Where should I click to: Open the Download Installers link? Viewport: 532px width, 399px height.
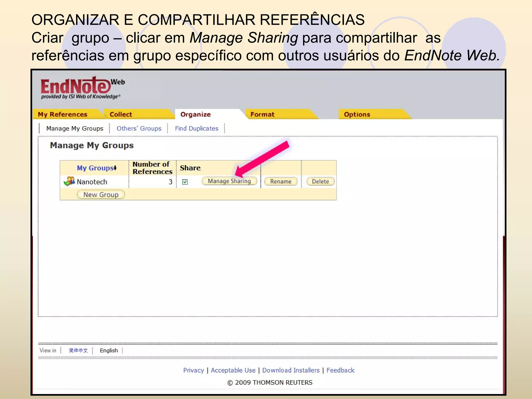click(291, 370)
